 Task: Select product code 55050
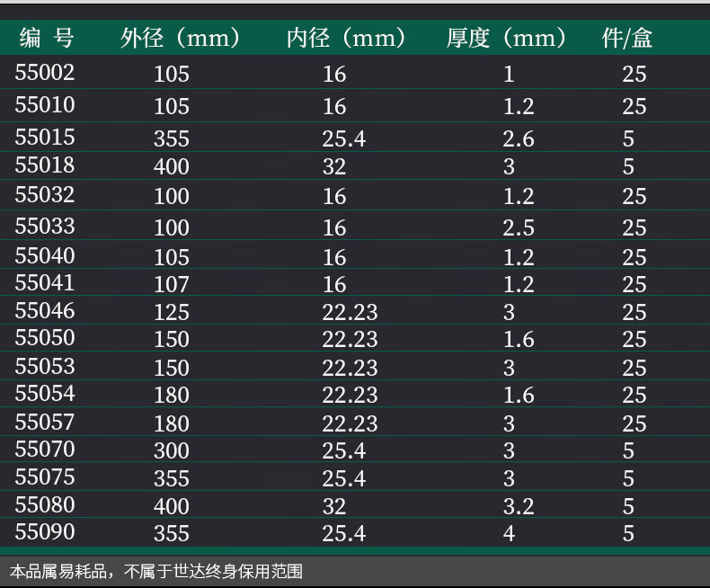(45, 337)
